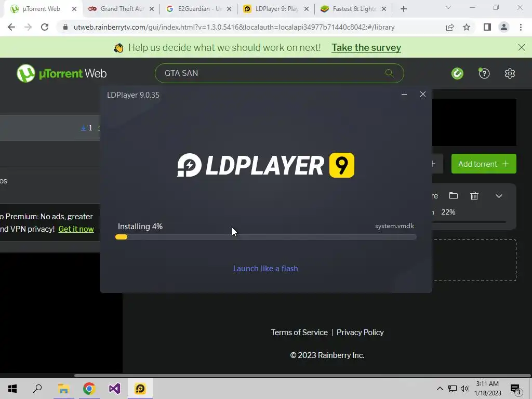This screenshot has height=399, width=532.
Task: Click the 22% torrent progress text
Action: coord(448,212)
